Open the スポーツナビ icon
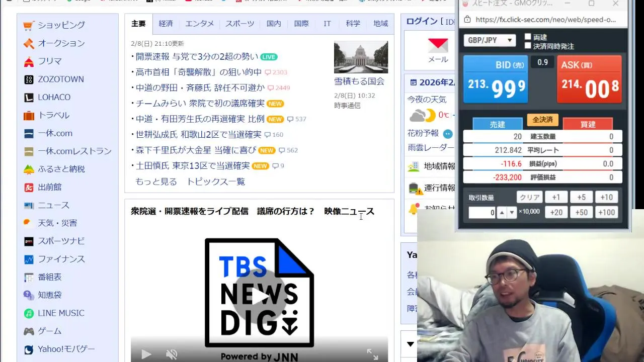The width and height of the screenshot is (644, 362). pyautogui.click(x=29, y=241)
